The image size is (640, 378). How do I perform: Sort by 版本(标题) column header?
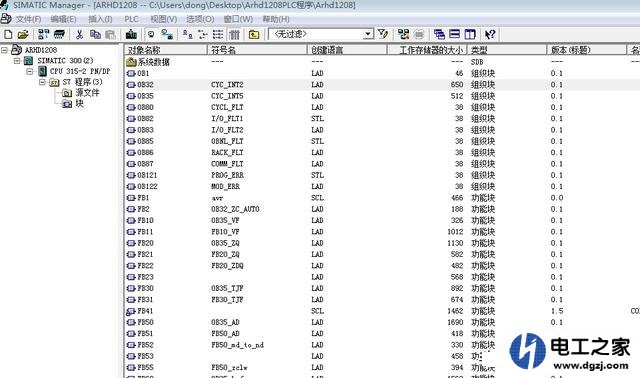(x=586, y=50)
